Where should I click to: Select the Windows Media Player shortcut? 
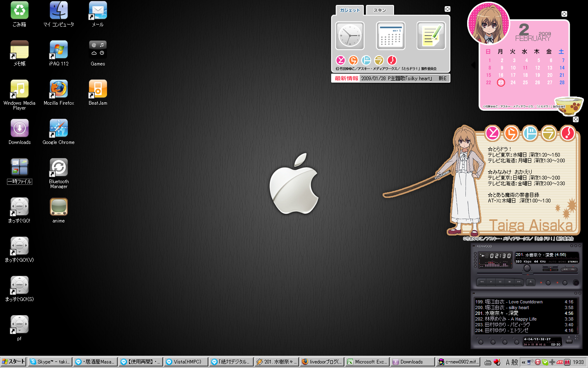click(x=20, y=95)
